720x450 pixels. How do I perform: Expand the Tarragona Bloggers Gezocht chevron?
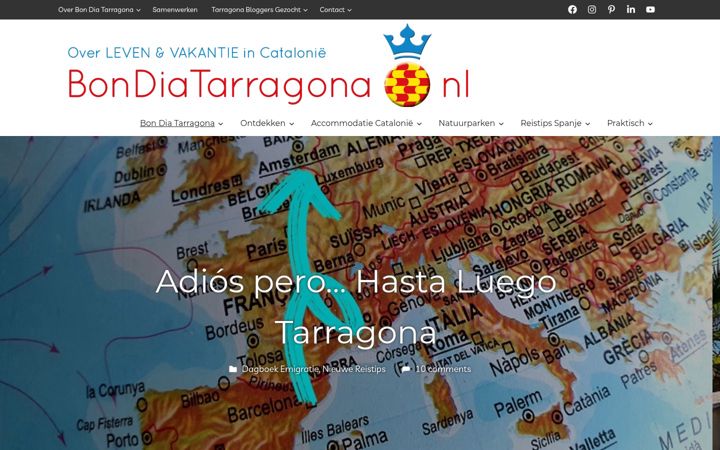[x=305, y=10]
